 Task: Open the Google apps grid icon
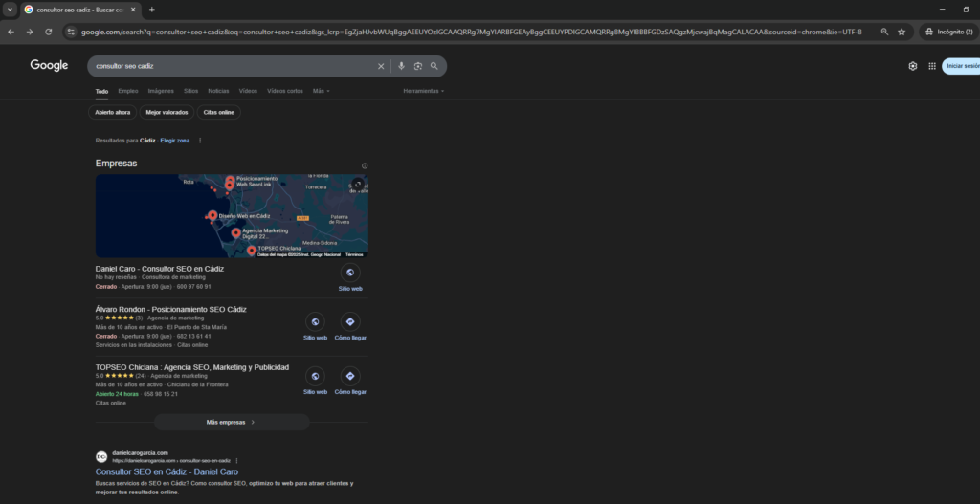pos(932,66)
